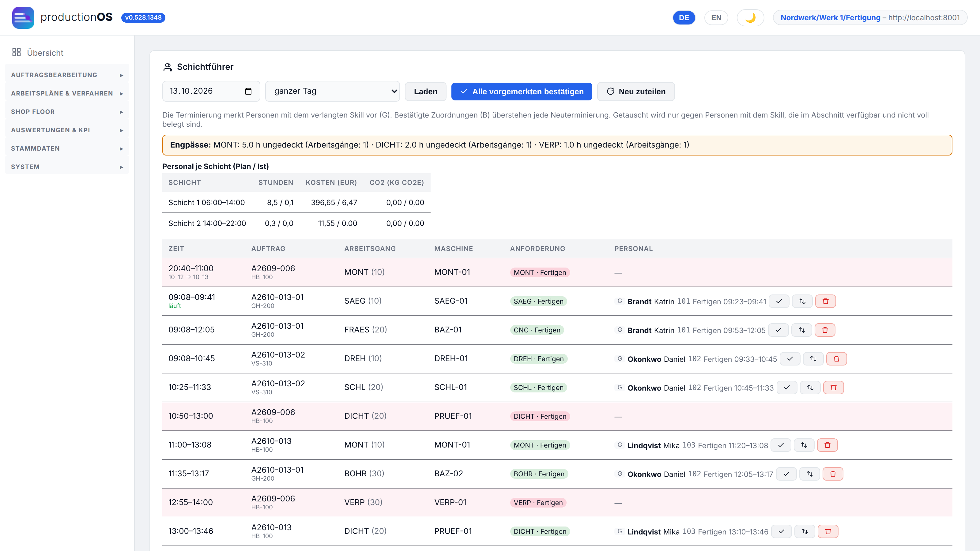
Task: Confirm Brandt Katrin assignment for SAEG-01
Action: [x=779, y=301]
